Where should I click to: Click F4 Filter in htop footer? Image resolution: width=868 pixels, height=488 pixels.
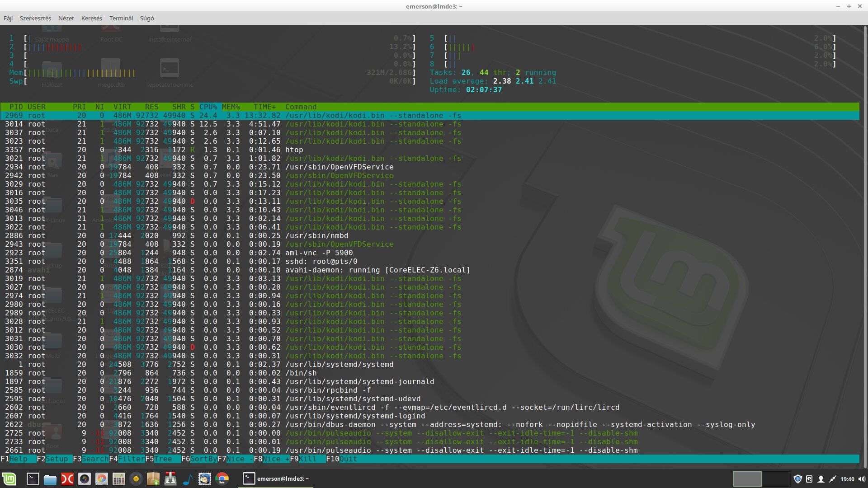[x=127, y=459]
